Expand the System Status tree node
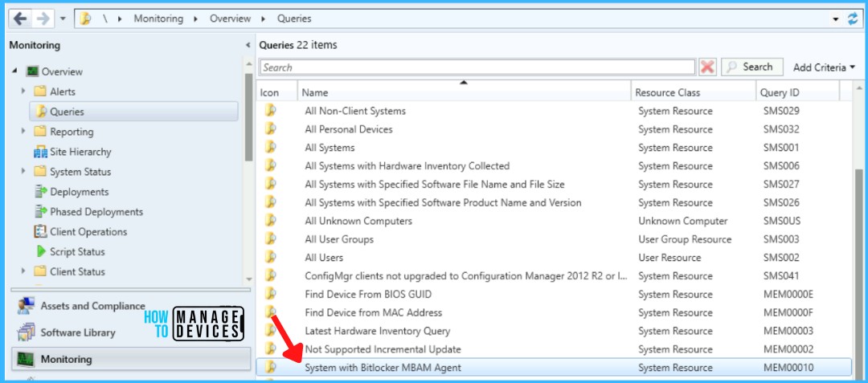The width and height of the screenshot is (868, 383). (23, 171)
